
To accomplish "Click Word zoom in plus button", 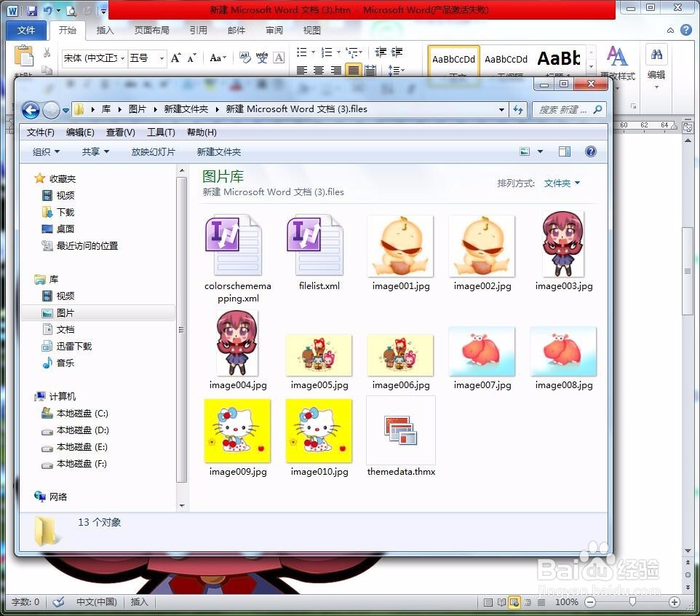I will [674, 602].
